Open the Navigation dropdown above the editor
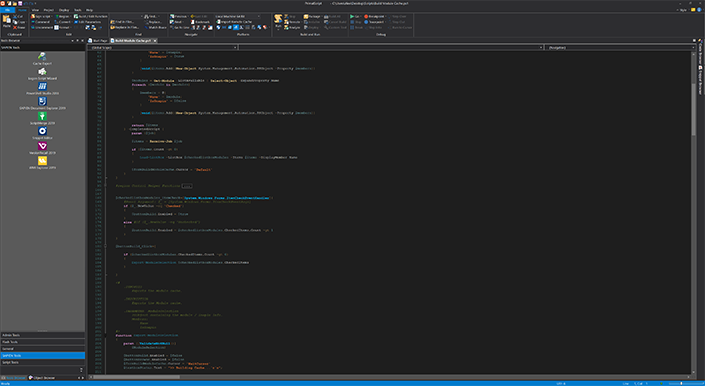Viewport: 705px width, 386px height. pos(620,47)
